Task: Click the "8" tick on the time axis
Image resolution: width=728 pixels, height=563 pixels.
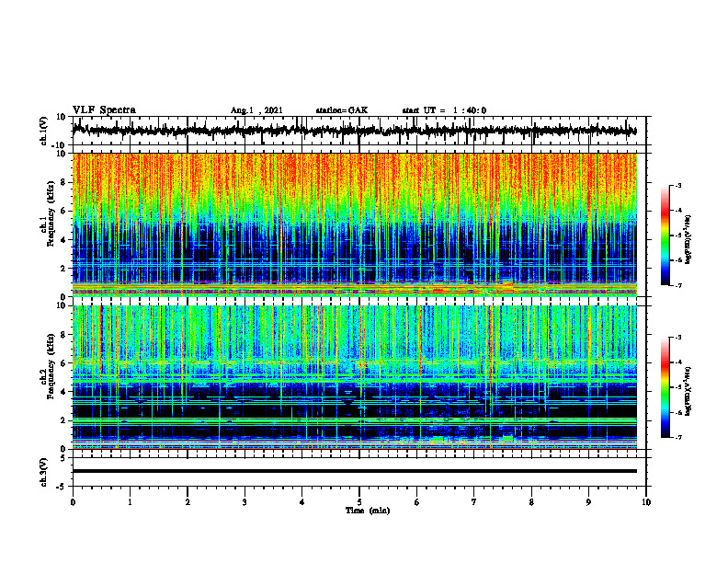Action: (531, 502)
